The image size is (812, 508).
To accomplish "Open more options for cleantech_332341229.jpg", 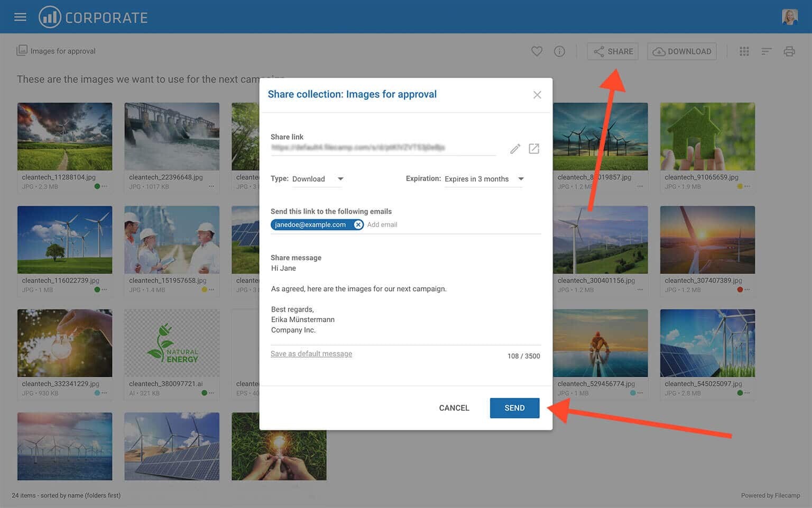I will 105,393.
